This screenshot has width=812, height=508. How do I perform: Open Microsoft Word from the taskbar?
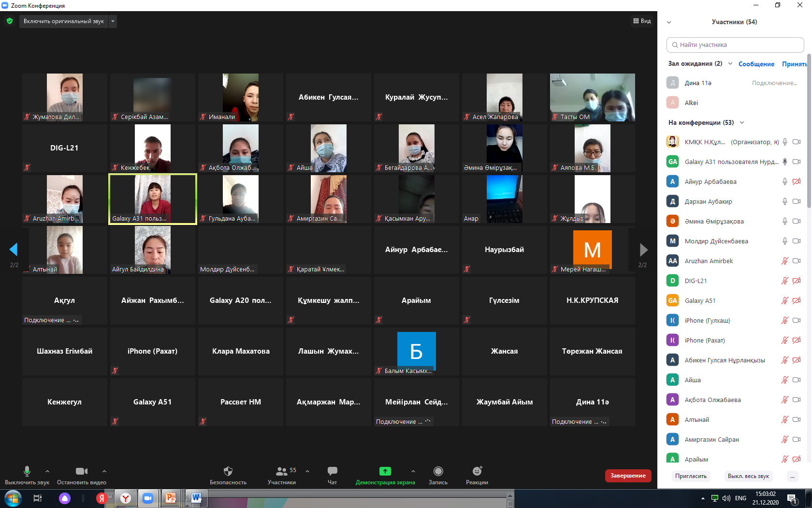click(196, 498)
